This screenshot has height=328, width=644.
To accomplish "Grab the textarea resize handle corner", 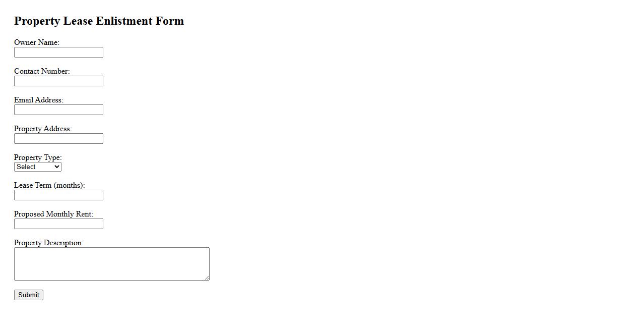I will tap(207, 278).
